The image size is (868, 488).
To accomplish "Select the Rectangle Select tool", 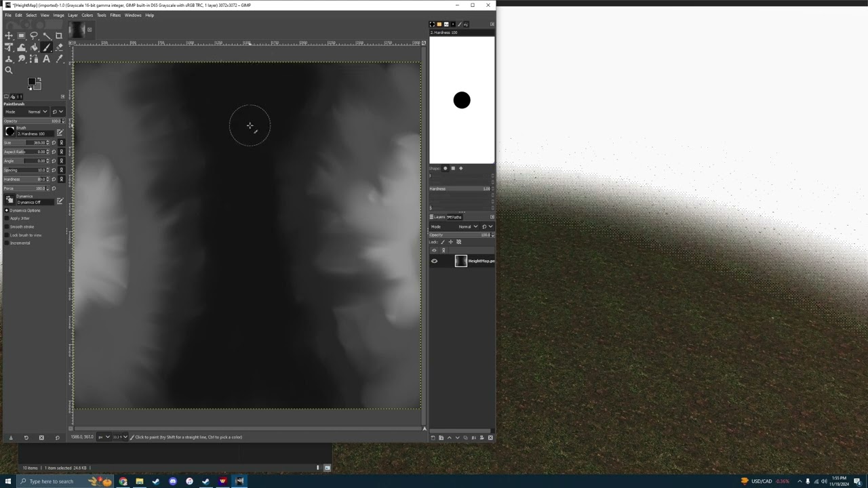I will coord(21,36).
